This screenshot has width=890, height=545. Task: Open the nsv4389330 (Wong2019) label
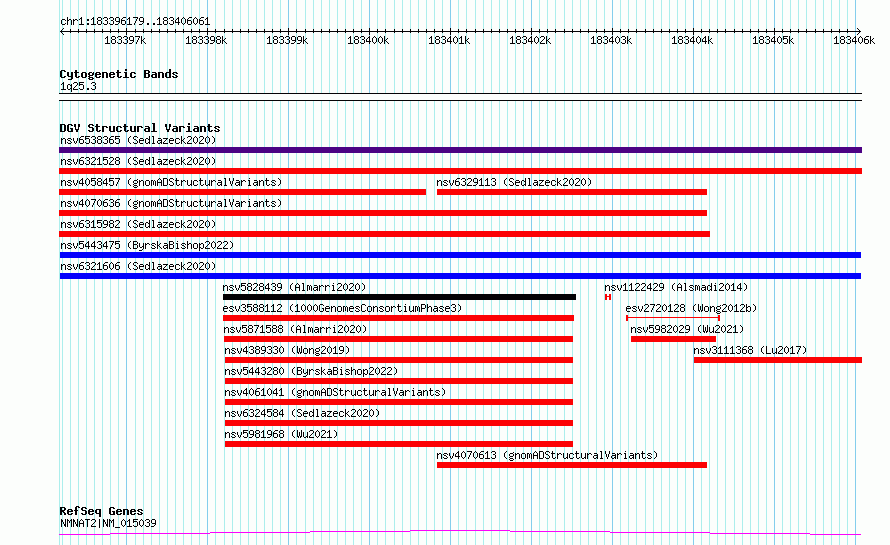287,350
